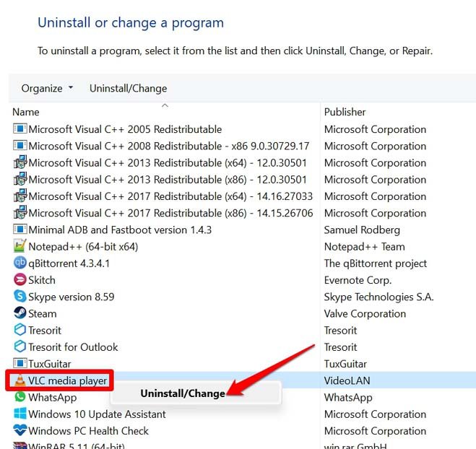Click the Visual C++ 2008 Redistributable x86 icon
This screenshot has height=449, width=476.
pos(20,146)
